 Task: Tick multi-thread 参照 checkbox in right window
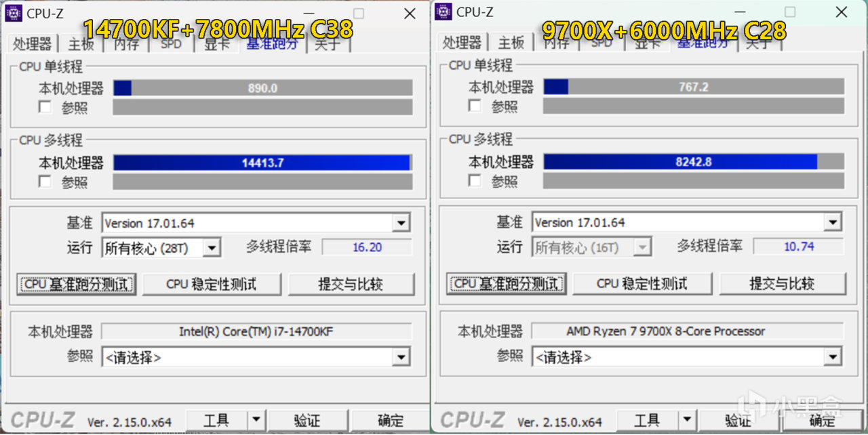(475, 180)
